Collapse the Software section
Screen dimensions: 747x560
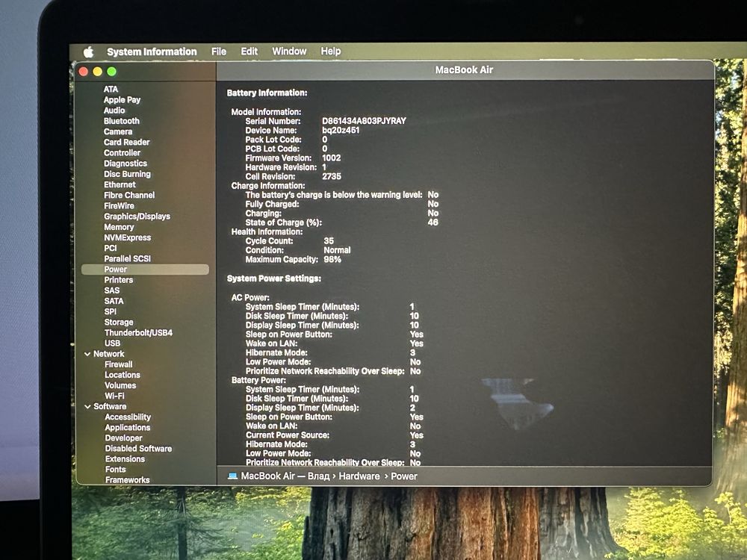[87, 406]
